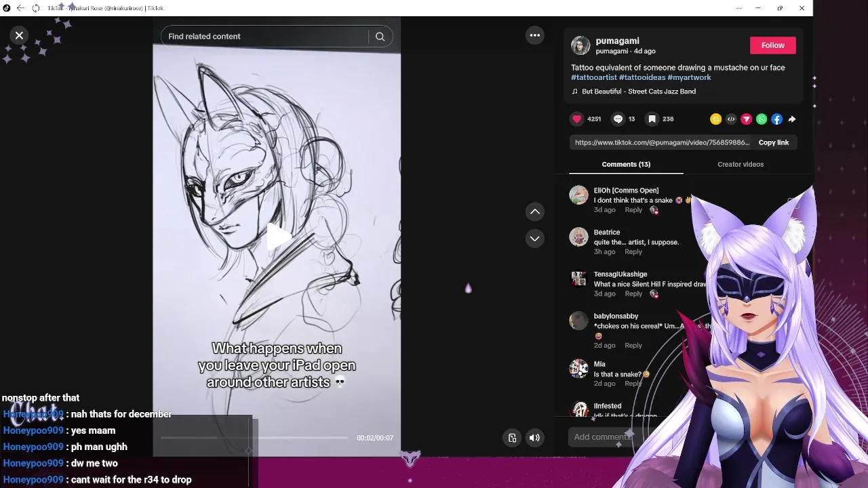Open ElIOh [Comms Open] commenter profile
The image size is (868, 488).
point(626,190)
